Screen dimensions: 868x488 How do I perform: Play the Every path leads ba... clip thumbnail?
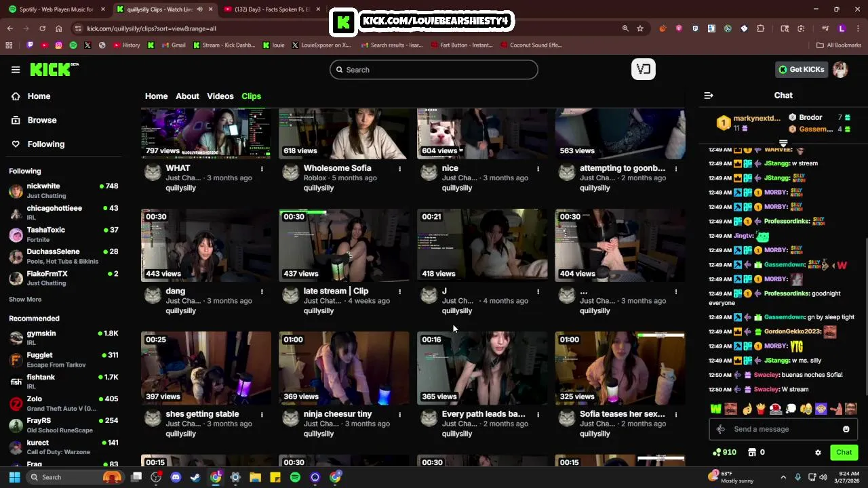point(482,367)
